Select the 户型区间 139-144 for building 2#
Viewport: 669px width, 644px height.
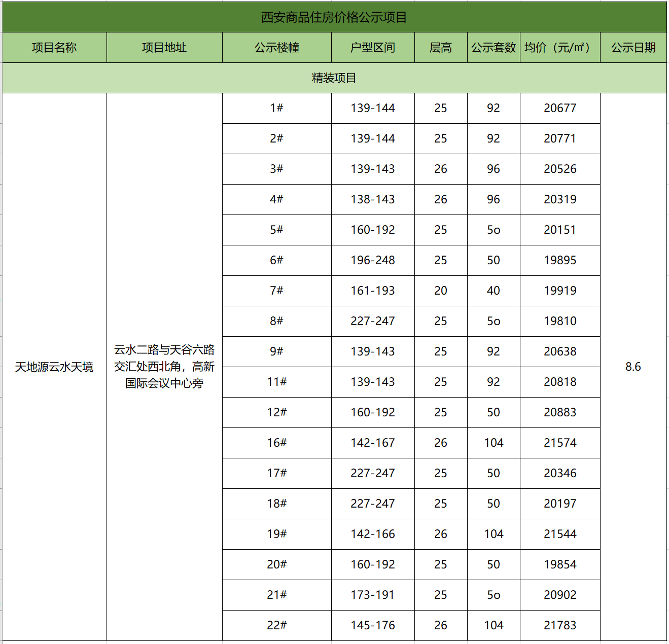373,138
